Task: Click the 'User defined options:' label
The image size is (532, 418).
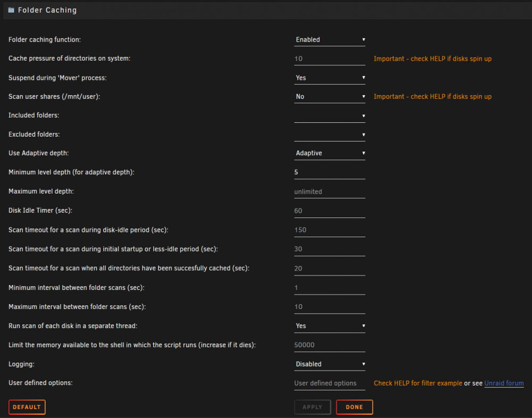Action: tap(40, 383)
